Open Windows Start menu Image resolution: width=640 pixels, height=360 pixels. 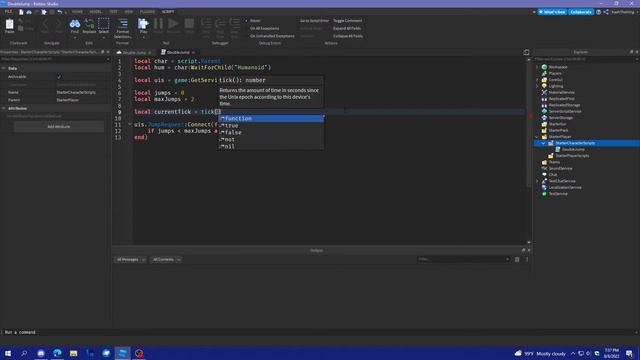pyautogui.click(x=8, y=353)
